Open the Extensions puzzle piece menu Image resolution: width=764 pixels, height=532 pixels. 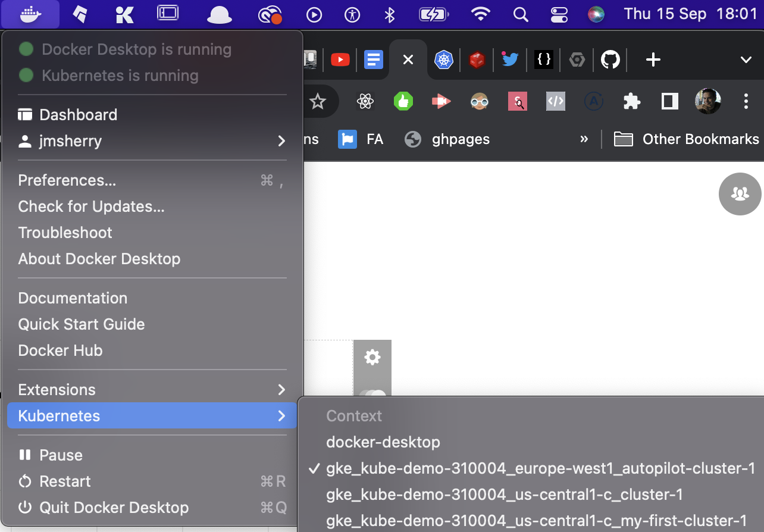632,102
